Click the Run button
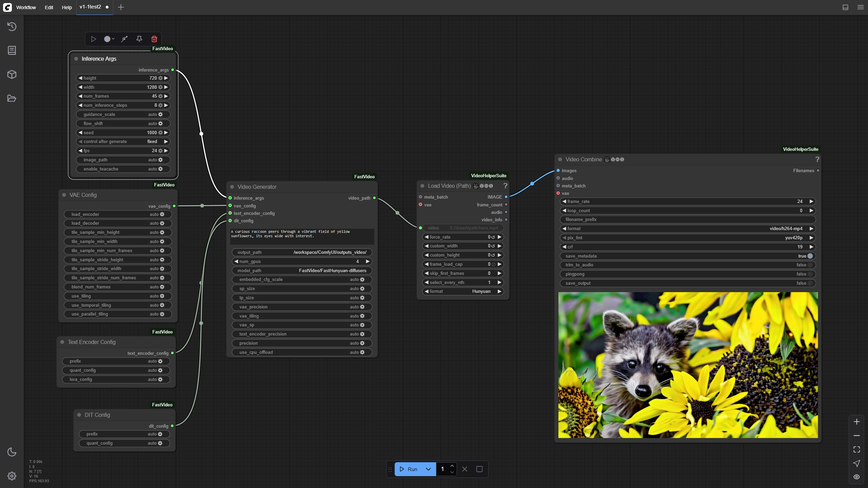The height and width of the screenshot is (488, 868). 409,469
